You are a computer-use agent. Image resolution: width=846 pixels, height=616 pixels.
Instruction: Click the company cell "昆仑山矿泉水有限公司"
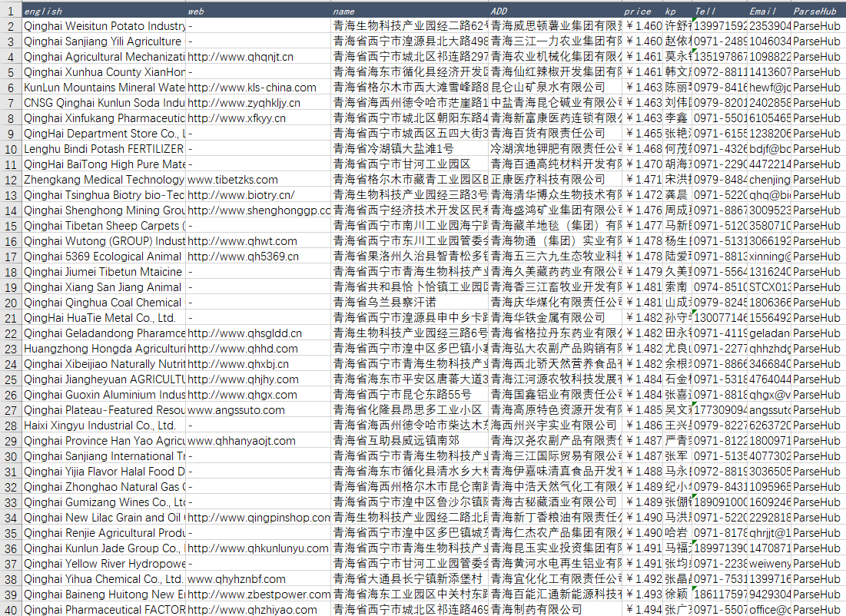click(x=556, y=88)
